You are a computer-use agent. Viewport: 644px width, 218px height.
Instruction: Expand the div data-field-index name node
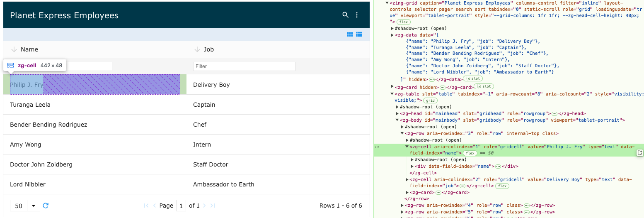pyautogui.click(x=412, y=166)
